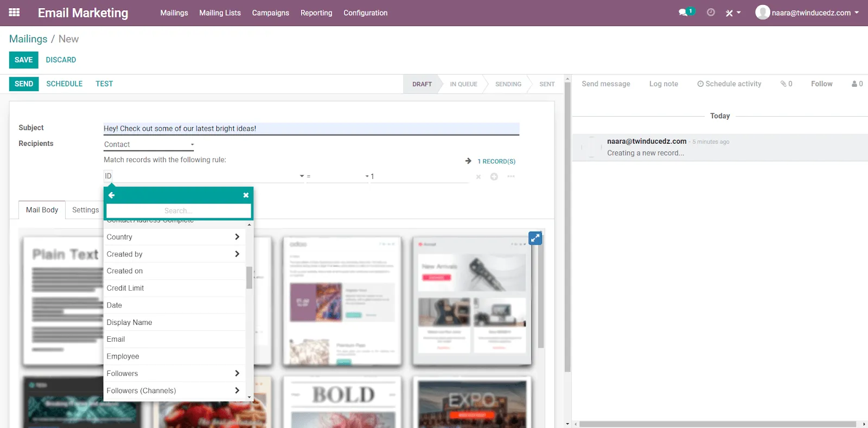This screenshot has height=428, width=868.
Task: Open the ID field selector dropdown
Action: 204,176
